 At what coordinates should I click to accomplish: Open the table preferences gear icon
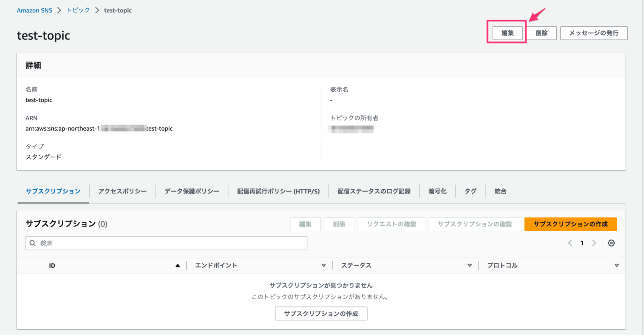pyautogui.click(x=611, y=243)
